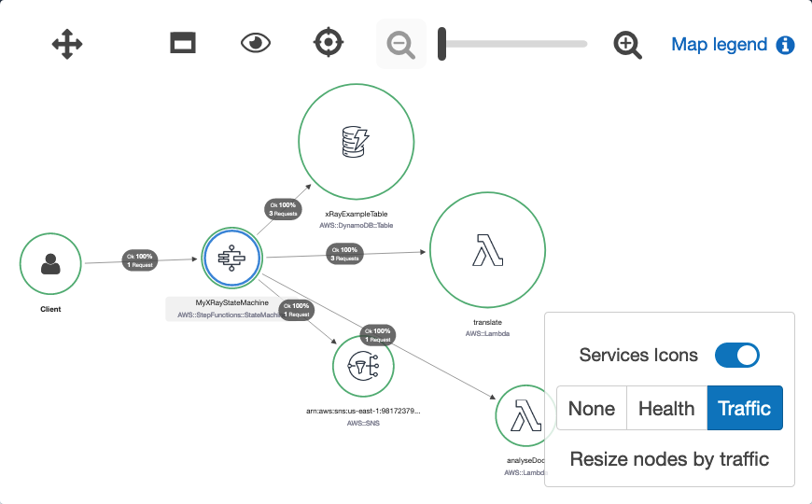Select the MyXRayStateMachine Step Functions node
Image resolution: width=812 pixels, height=504 pixels.
click(232, 258)
